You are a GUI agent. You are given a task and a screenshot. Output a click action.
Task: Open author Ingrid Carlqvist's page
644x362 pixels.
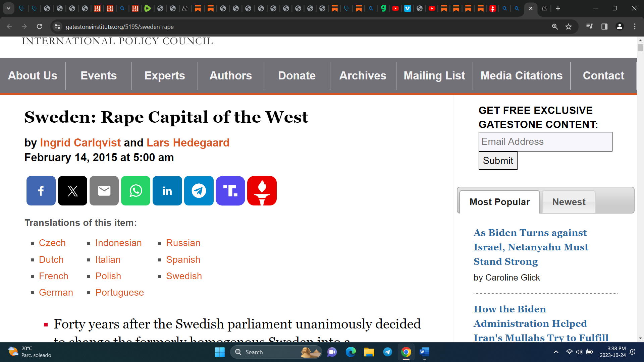click(80, 143)
